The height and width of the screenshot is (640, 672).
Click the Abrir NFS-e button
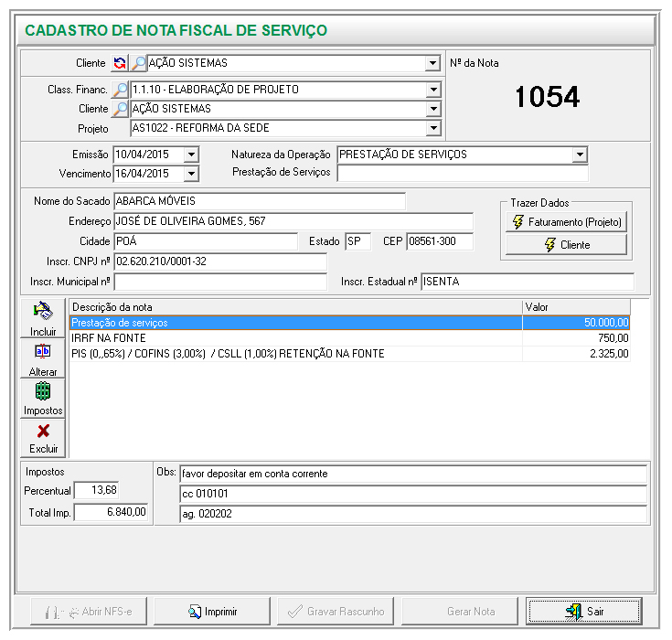click(x=89, y=612)
